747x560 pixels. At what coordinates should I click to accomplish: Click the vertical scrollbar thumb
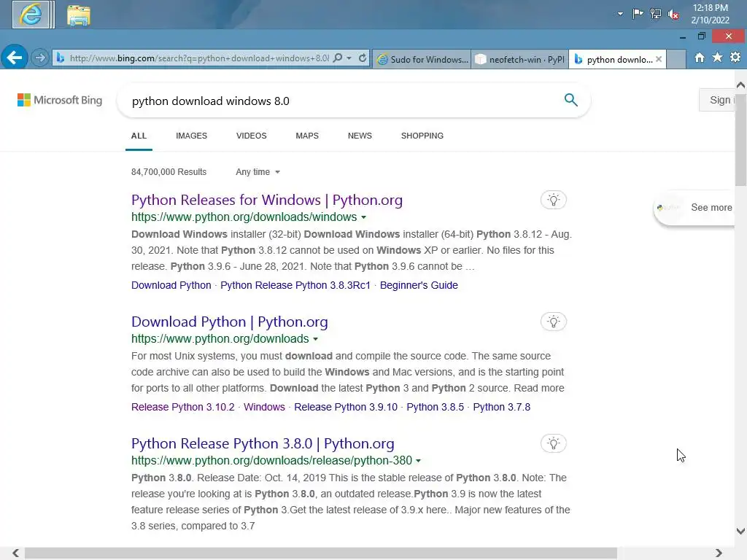click(x=740, y=139)
